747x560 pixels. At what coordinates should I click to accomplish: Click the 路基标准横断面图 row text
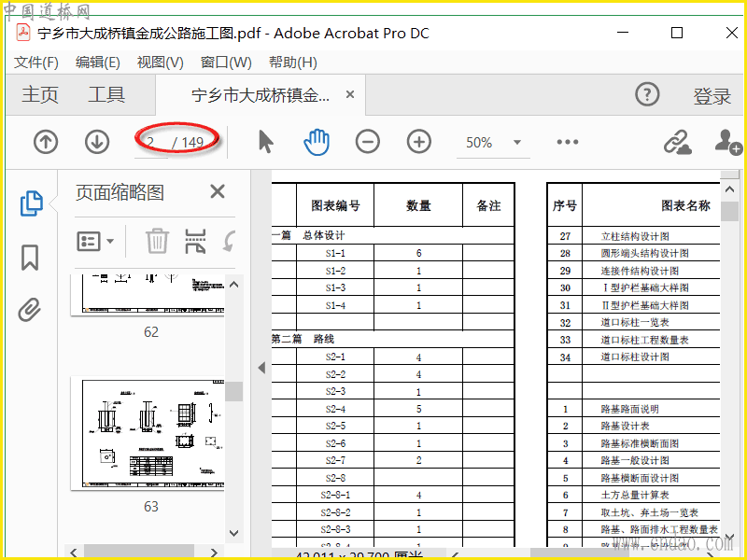pyautogui.click(x=640, y=444)
